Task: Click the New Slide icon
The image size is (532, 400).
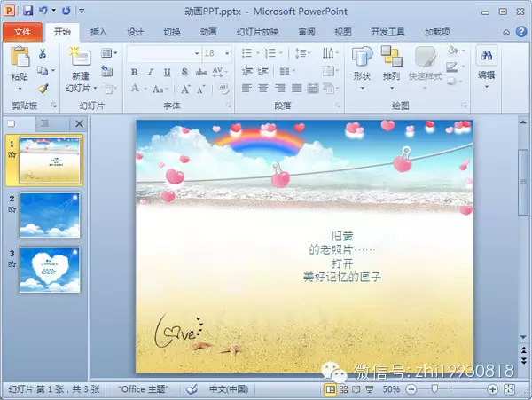Action: tap(81, 56)
